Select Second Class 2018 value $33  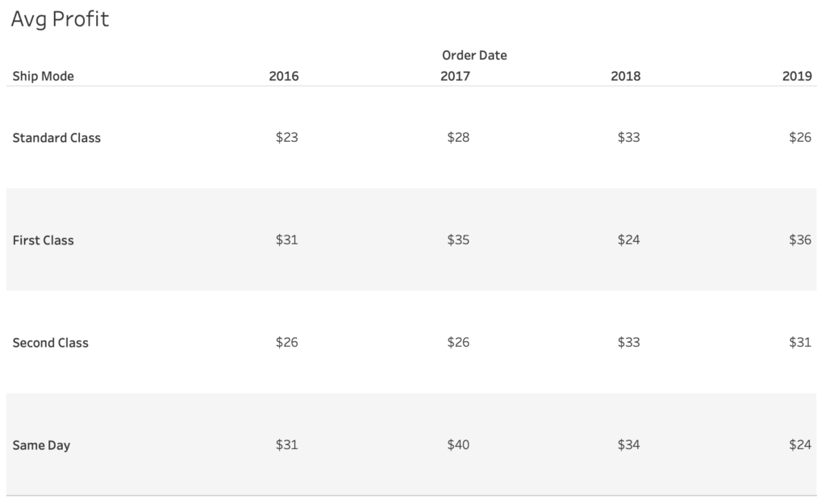tap(628, 343)
